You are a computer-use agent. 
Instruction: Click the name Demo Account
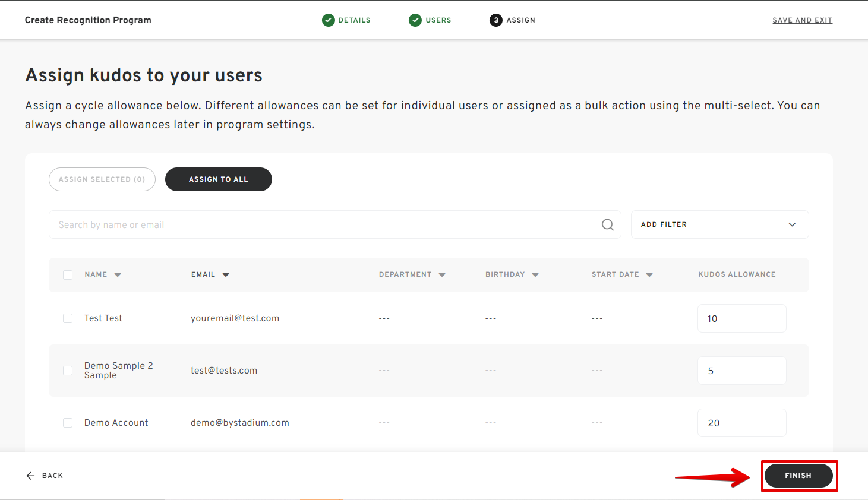(x=116, y=423)
